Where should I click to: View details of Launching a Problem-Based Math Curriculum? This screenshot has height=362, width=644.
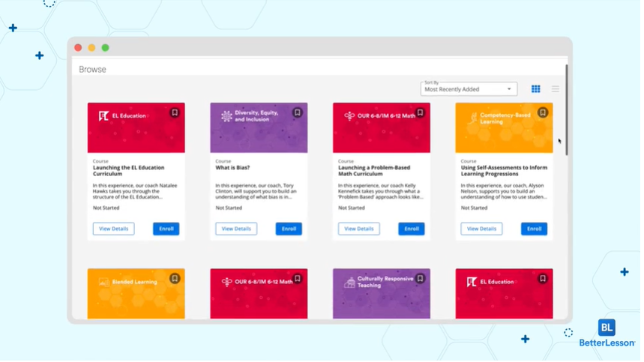(361, 230)
